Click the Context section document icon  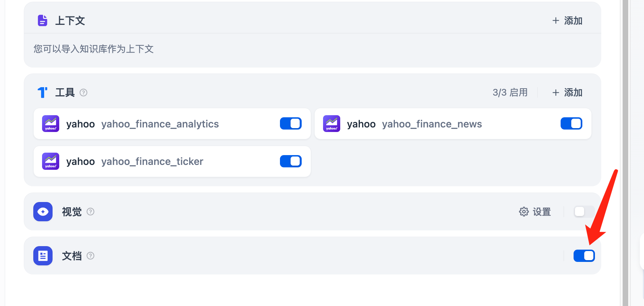tap(42, 21)
